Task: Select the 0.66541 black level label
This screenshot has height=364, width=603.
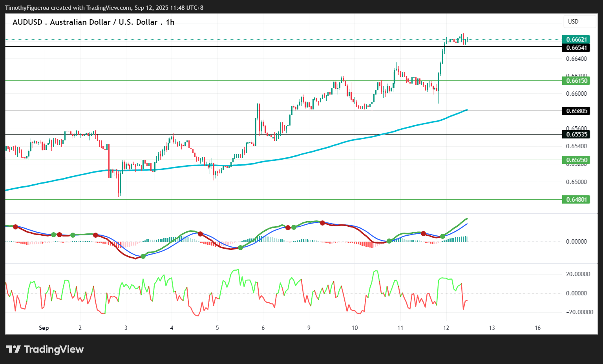Action: pyautogui.click(x=576, y=48)
